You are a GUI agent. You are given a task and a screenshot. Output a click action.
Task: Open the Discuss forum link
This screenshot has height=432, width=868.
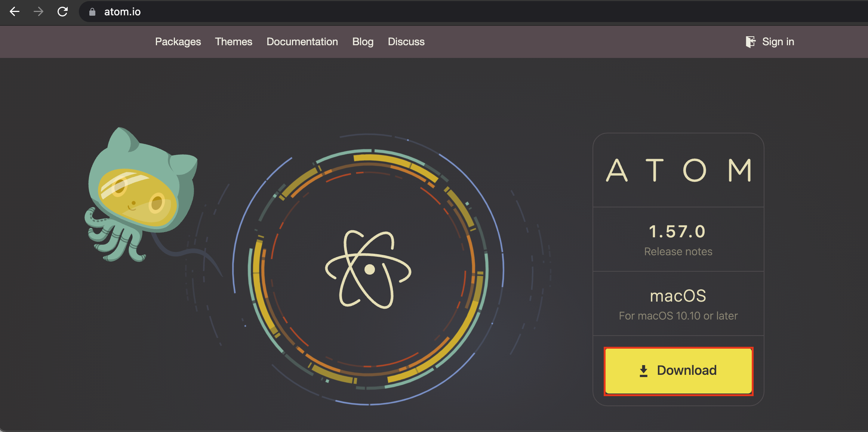(x=406, y=41)
